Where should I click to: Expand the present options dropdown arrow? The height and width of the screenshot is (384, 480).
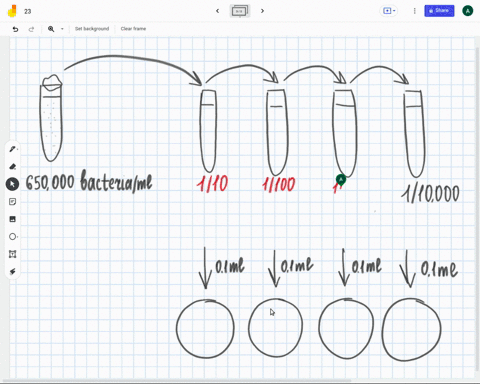[394, 11]
